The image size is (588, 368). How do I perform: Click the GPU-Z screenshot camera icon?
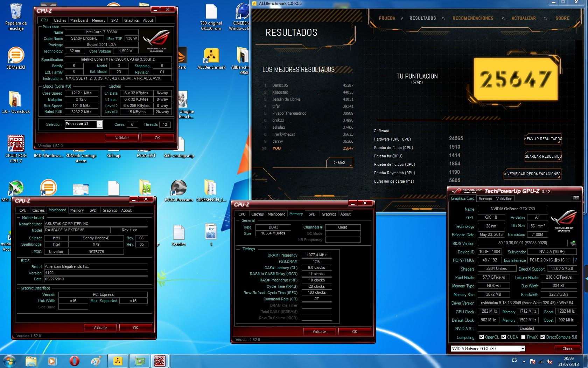(576, 198)
